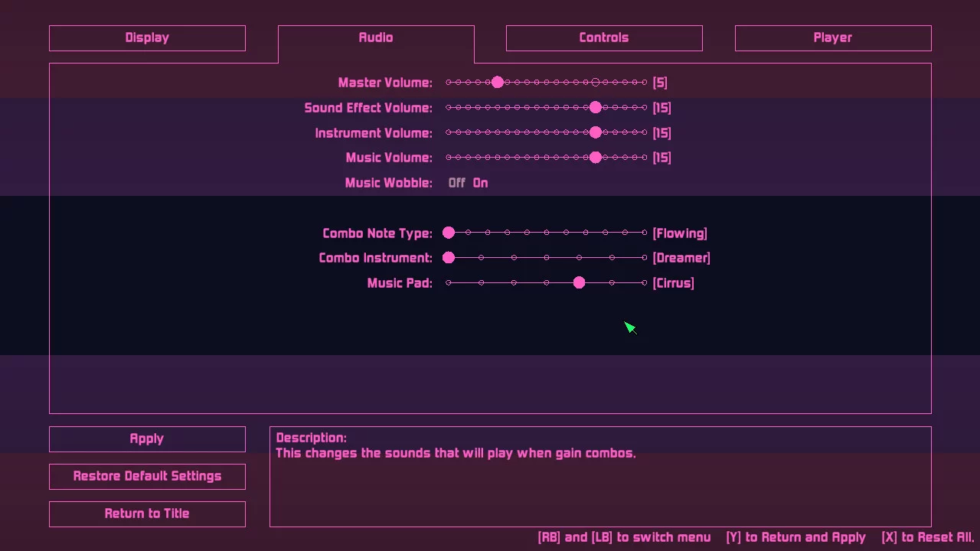Set Master Volume to the last notch
The height and width of the screenshot is (551, 980).
point(645,82)
